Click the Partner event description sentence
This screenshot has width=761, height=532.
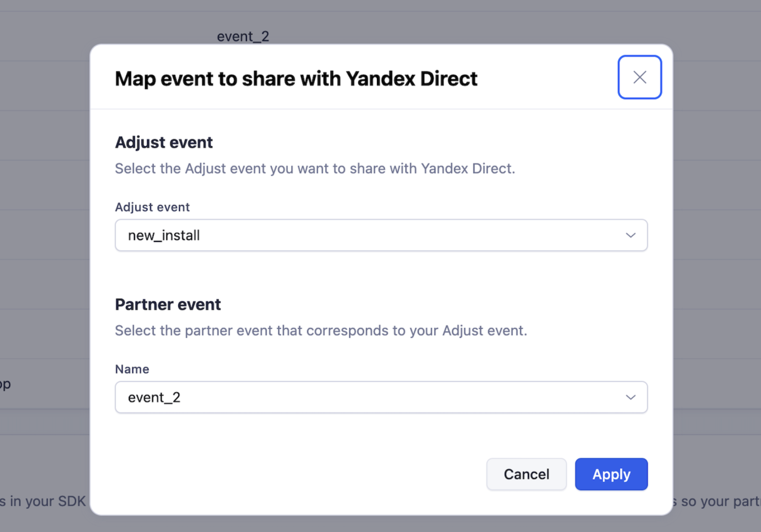pyautogui.click(x=321, y=330)
